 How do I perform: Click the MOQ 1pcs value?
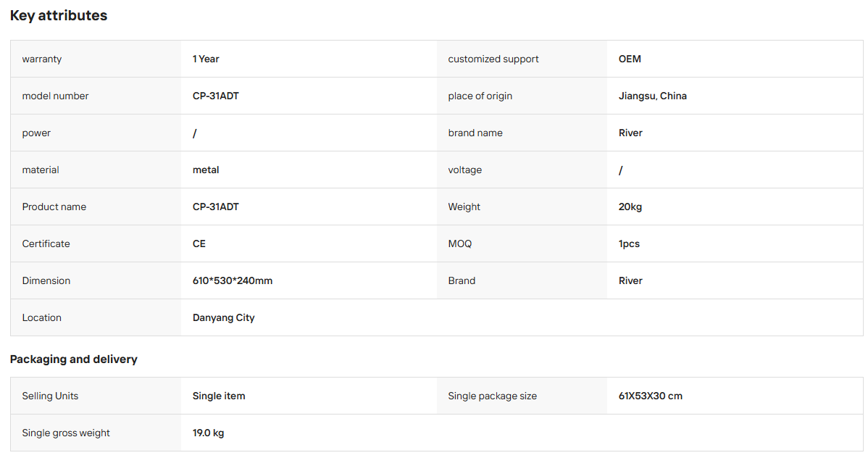click(x=630, y=243)
